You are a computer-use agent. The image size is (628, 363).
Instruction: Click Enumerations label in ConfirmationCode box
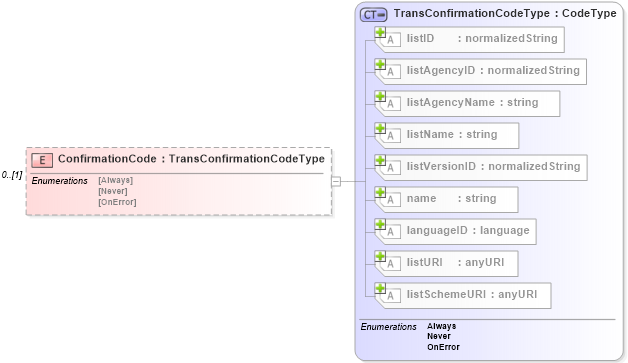[x=59, y=181]
